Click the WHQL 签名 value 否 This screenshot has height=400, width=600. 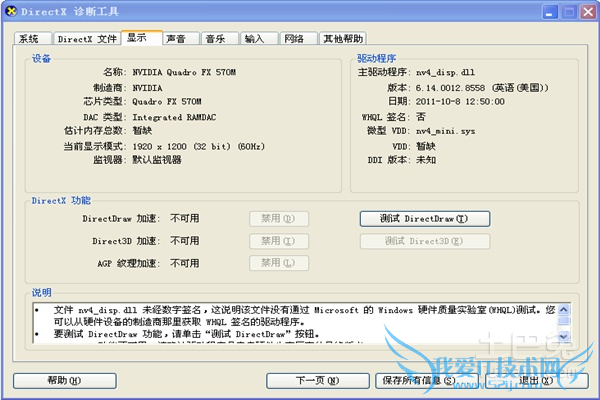tap(421, 116)
